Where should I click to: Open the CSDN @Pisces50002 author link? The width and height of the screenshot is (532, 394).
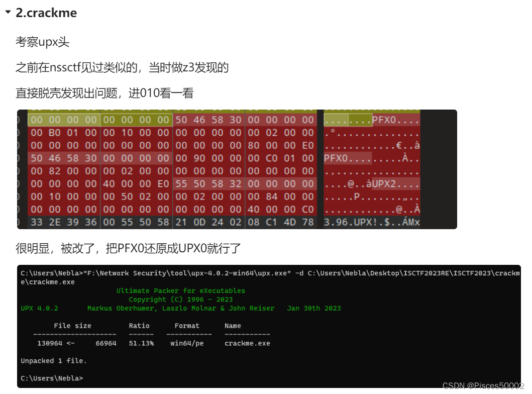[485, 385]
